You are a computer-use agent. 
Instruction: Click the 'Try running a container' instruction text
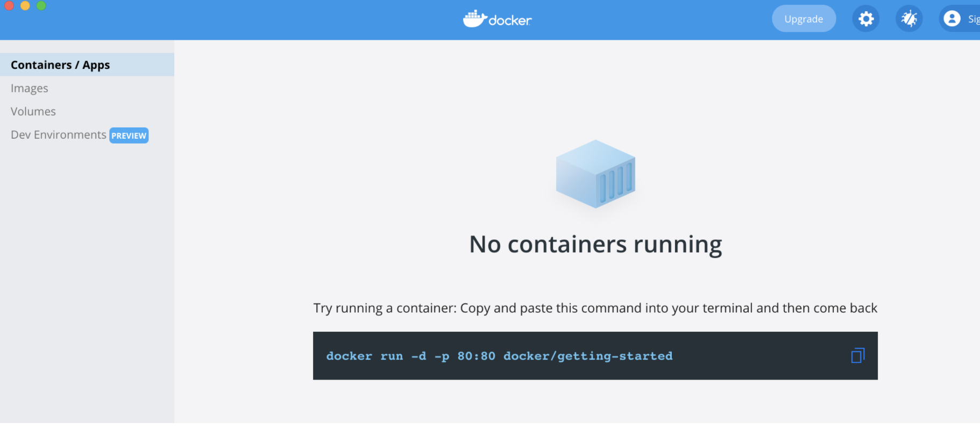point(595,308)
